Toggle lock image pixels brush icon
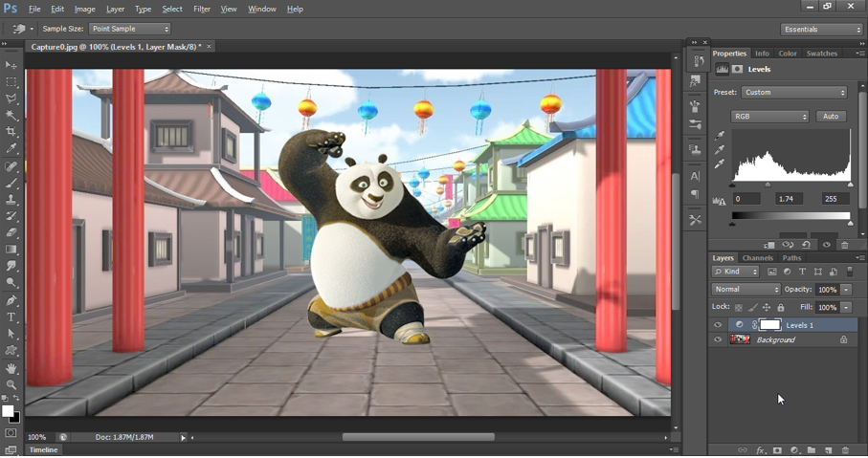The width and height of the screenshot is (868, 458). 753,308
